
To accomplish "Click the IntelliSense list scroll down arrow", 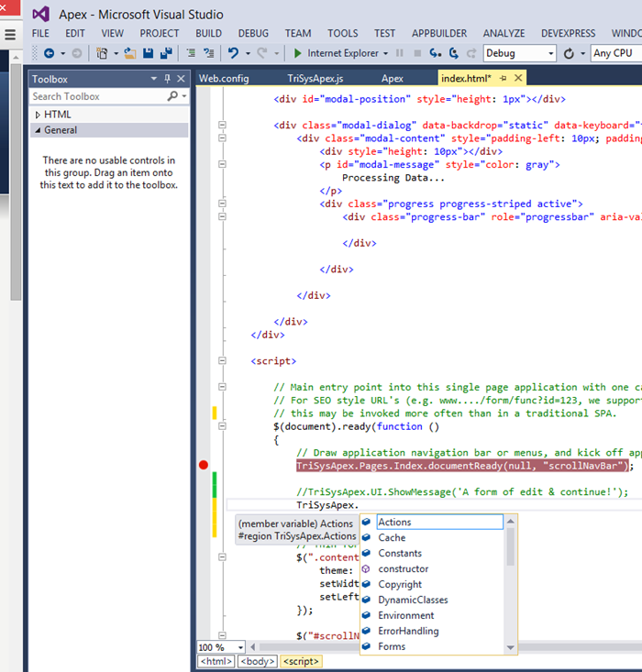I will pos(510,647).
